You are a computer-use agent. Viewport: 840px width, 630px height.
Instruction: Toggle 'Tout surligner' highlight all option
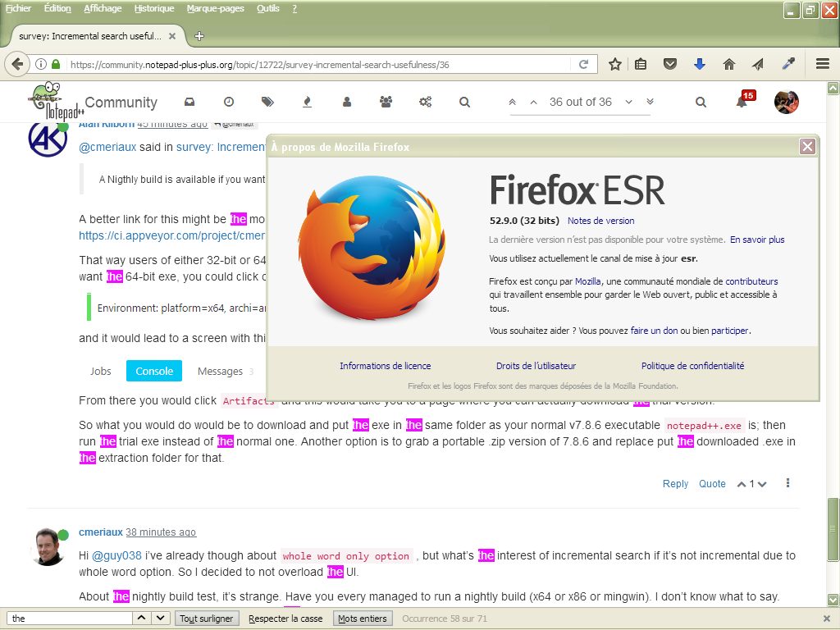tap(206, 619)
